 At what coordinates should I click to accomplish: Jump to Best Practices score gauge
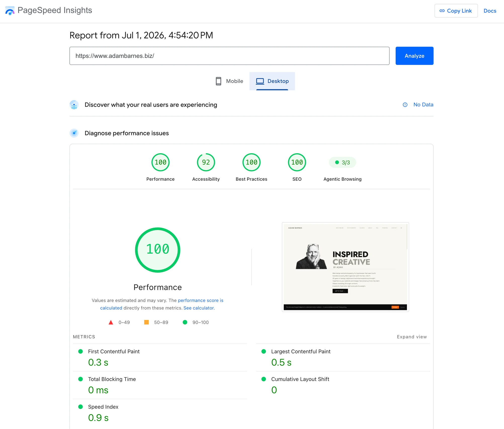tap(251, 162)
